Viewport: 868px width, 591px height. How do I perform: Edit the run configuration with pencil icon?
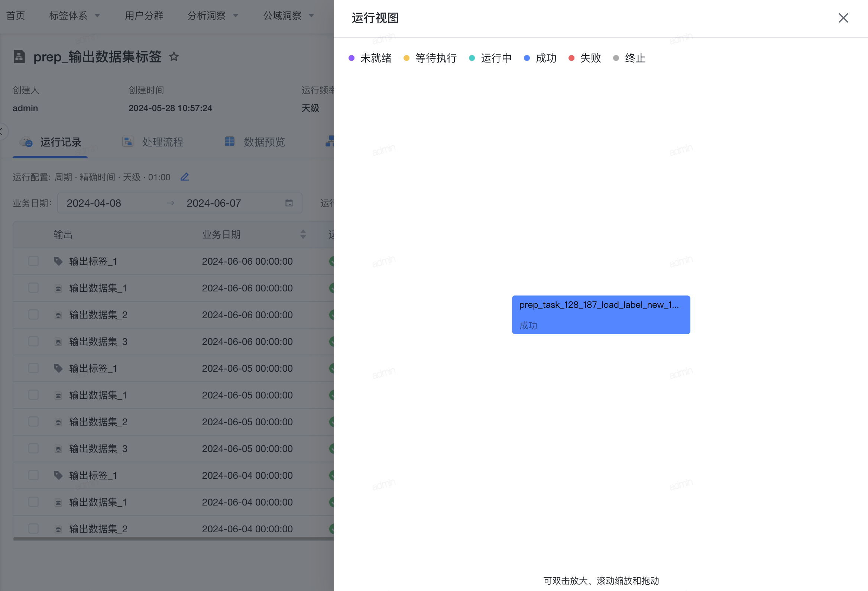coord(185,177)
